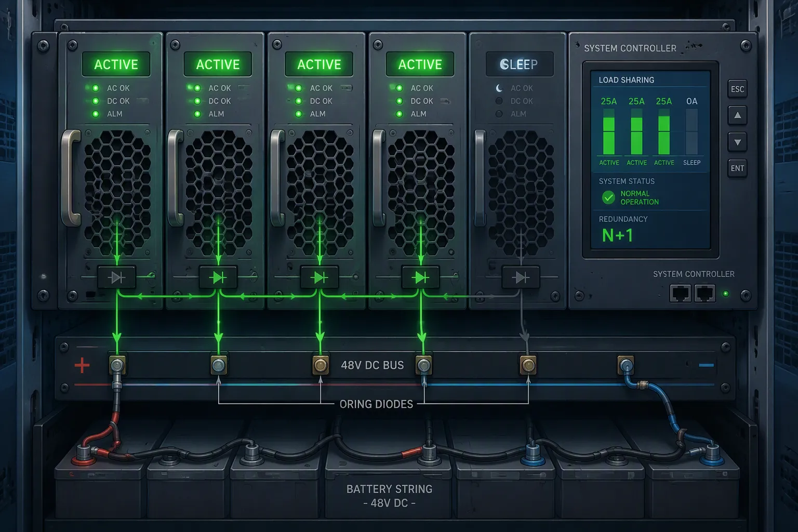The height and width of the screenshot is (532, 798).
Task: Click the bus terminal with the blue cable attached
Action: pos(626,365)
